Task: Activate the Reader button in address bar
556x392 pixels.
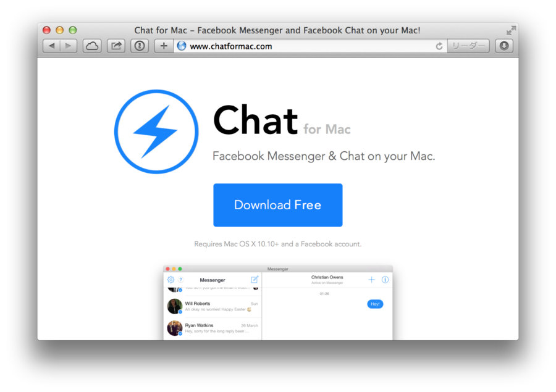Action: (x=468, y=46)
